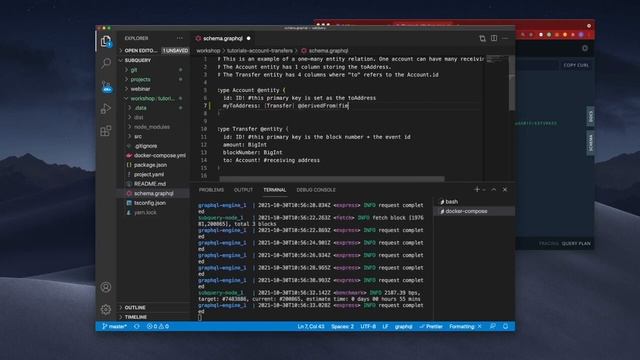
Task: Create a new terminal with plus icon
Action: pos(477,189)
